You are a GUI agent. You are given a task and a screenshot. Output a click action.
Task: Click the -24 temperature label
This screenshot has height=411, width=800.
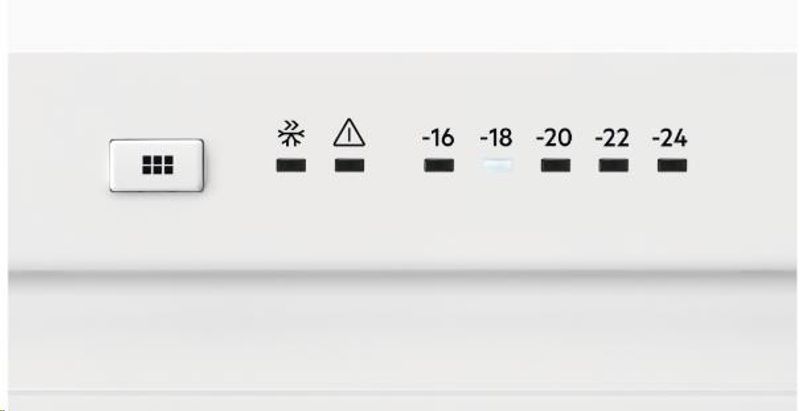(670, 138)
